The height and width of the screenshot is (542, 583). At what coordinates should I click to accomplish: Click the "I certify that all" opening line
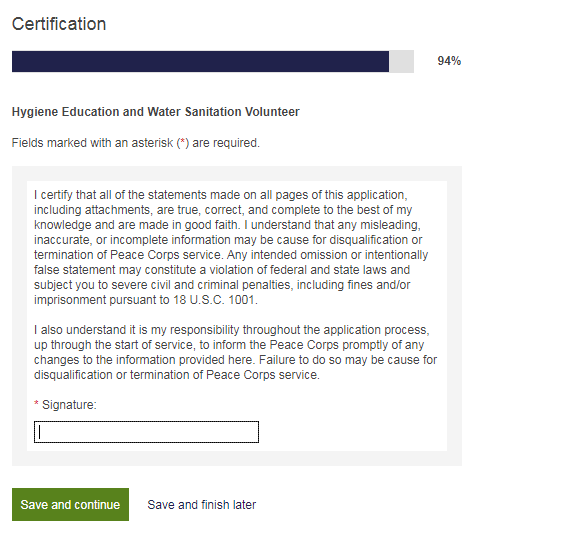(x=221, y=195)
